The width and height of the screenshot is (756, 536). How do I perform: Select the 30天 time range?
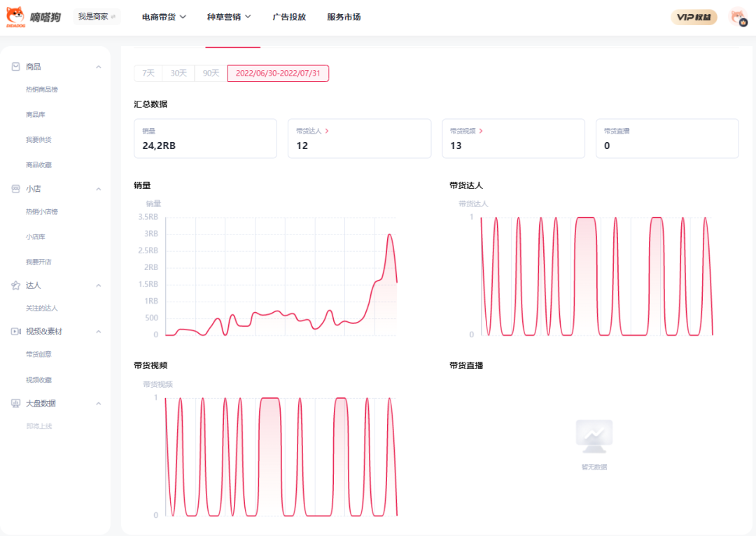(x=178, y=73)
